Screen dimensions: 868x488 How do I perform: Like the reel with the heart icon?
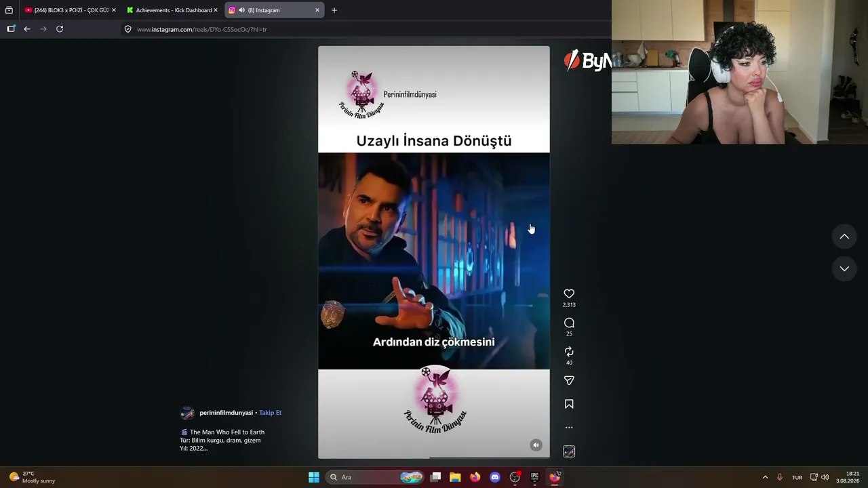tap(569, 293)
